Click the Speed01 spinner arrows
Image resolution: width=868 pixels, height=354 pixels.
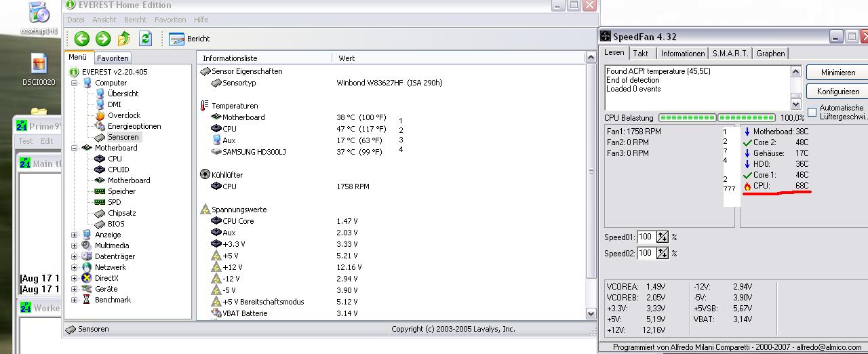pyautogui.click(x=663, y=237)
